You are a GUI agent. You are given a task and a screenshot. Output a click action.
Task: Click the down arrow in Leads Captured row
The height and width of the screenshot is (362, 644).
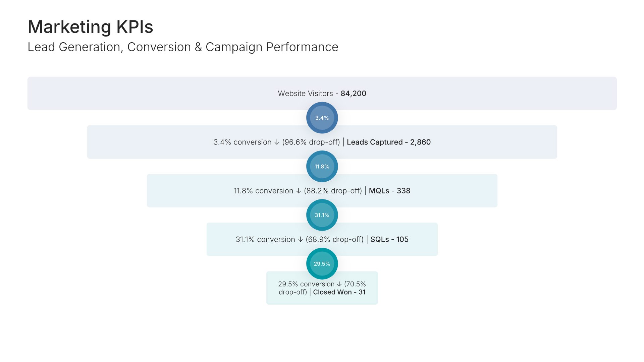coord(277,142)
